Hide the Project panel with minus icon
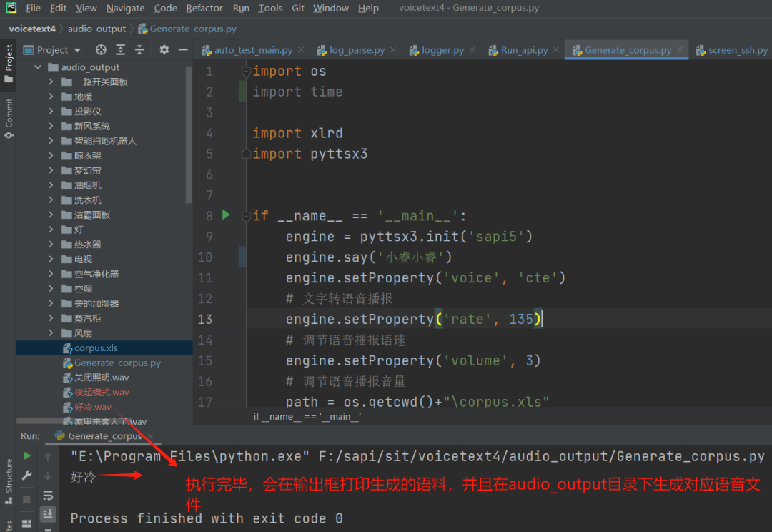The width and height of the screenshot is (772, 532). tap(183, 50)
